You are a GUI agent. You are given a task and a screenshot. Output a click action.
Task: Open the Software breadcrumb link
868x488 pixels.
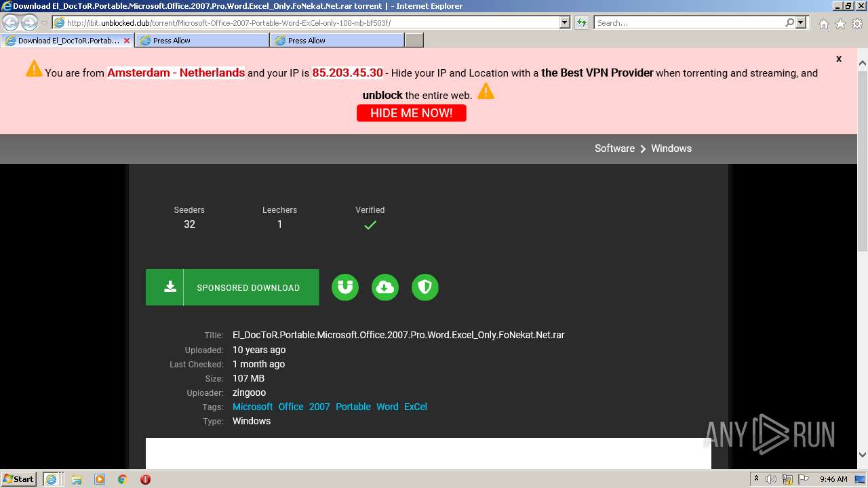coord(614,148)
